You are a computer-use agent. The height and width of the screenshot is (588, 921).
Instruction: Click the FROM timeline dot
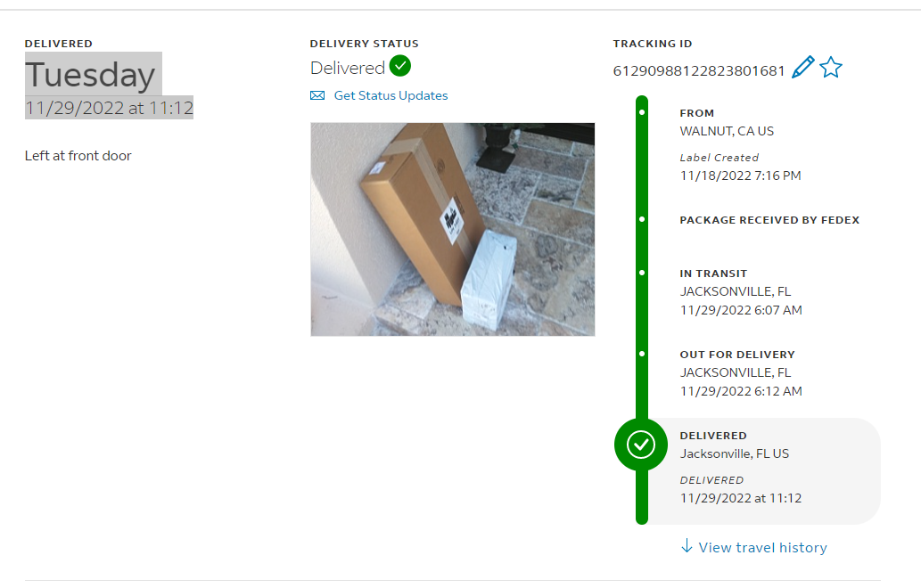click(x=642, y=112)
